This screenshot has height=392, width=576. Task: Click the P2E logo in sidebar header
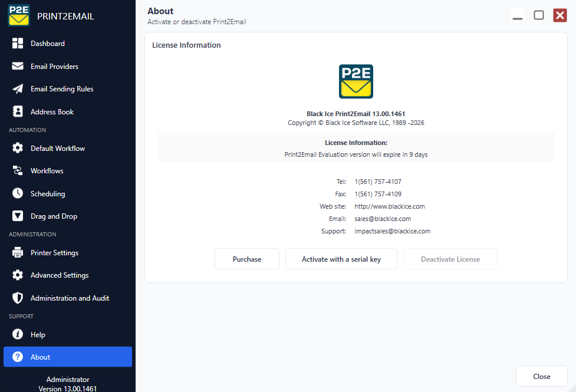19,15
